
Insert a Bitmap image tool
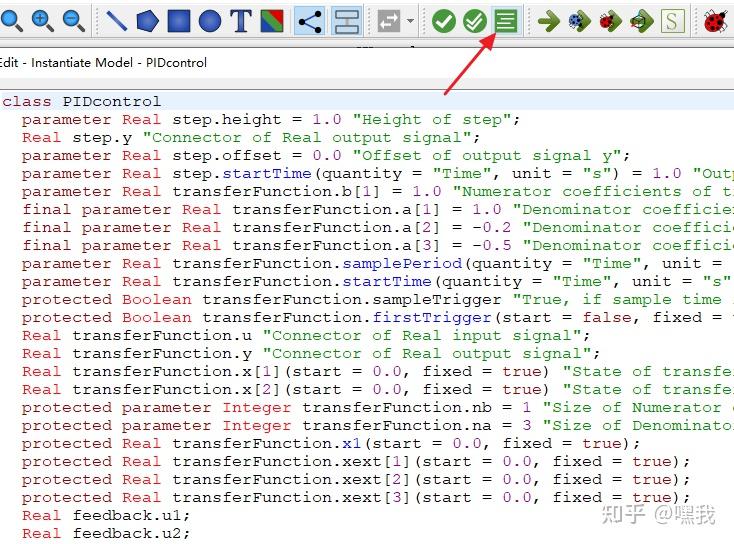pyautogui.click(x=272, y=21)
